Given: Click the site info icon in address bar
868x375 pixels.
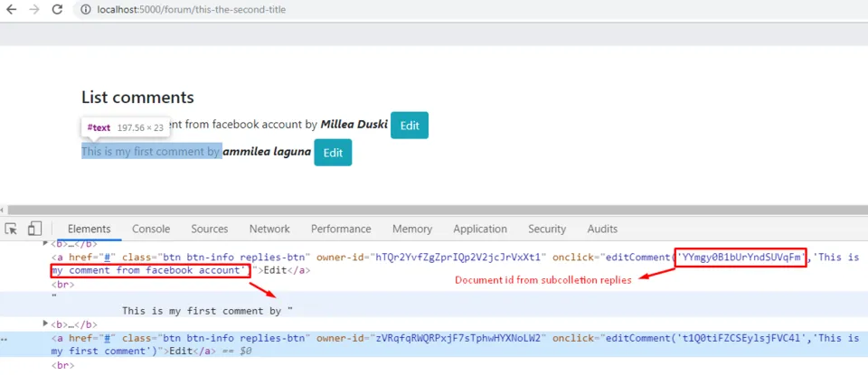Looking at the screenshot, I should [85, 9].
